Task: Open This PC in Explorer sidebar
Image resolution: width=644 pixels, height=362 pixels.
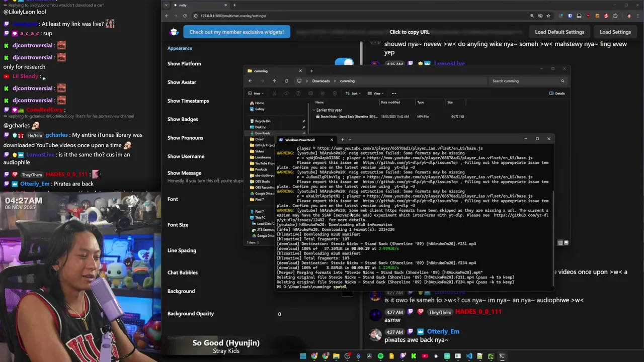Action: click(x=257, y=218)
